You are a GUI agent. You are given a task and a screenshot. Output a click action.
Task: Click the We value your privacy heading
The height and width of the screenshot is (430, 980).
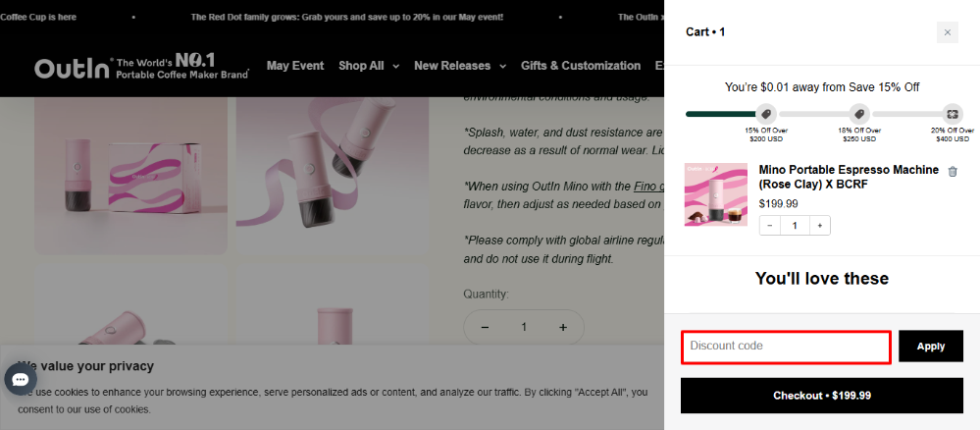coord(85,366)
